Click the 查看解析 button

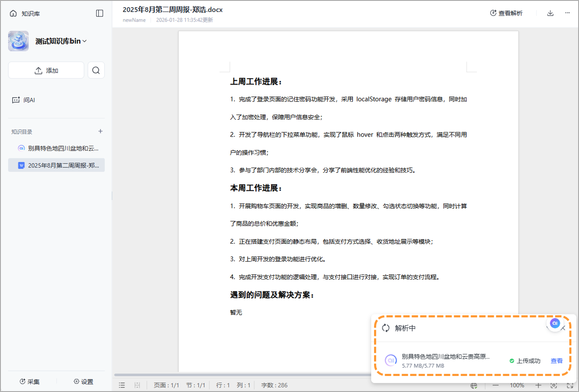[x=506, y=13]
